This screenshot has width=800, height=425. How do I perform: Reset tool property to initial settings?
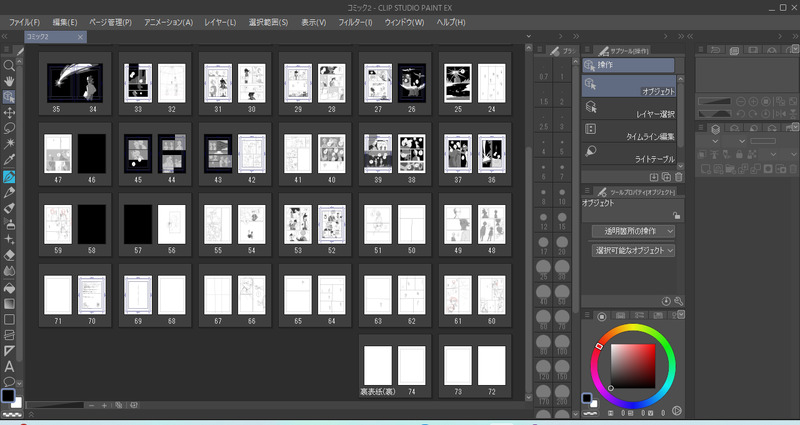point(666,302)
